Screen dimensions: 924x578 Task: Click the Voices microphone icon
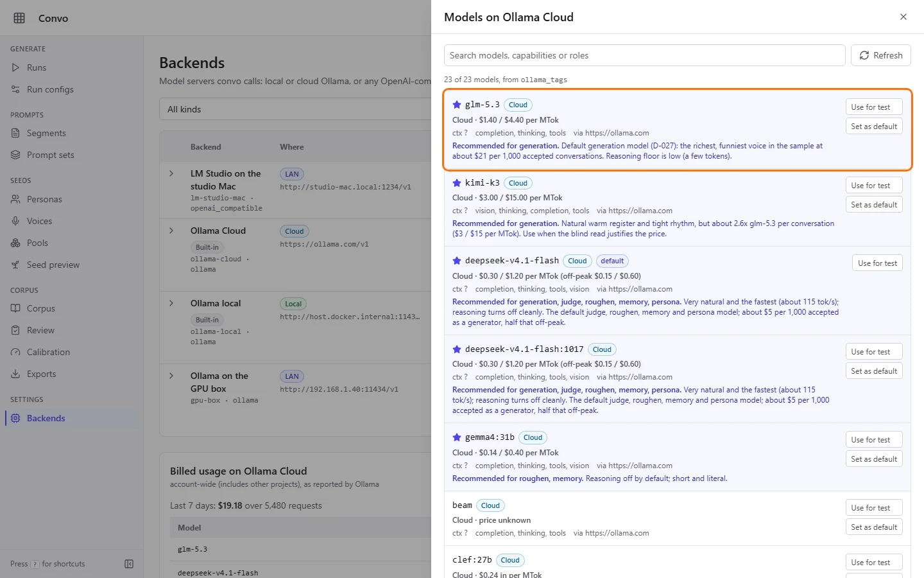click(x=15, y=221)
